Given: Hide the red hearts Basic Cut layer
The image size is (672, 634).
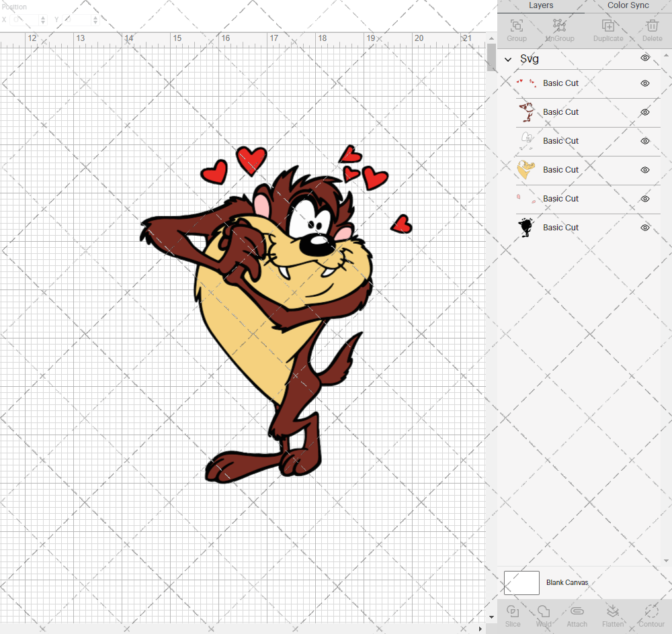Looking at the screenshot, I should click(x=645, y=83).
